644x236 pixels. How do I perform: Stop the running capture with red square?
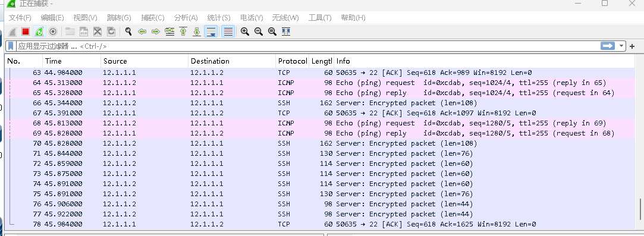point(26,32)
